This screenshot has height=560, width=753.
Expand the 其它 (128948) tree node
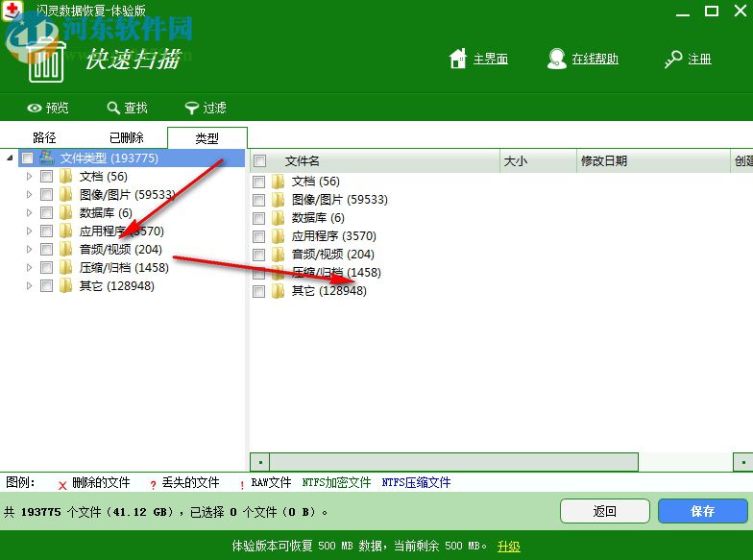pyautogui.click(x=29, y=286)
